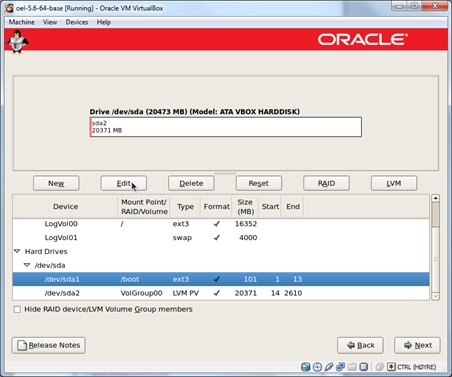452x377 pixels.
Task: Click the virtualization status icon
Action: point(364,367)
